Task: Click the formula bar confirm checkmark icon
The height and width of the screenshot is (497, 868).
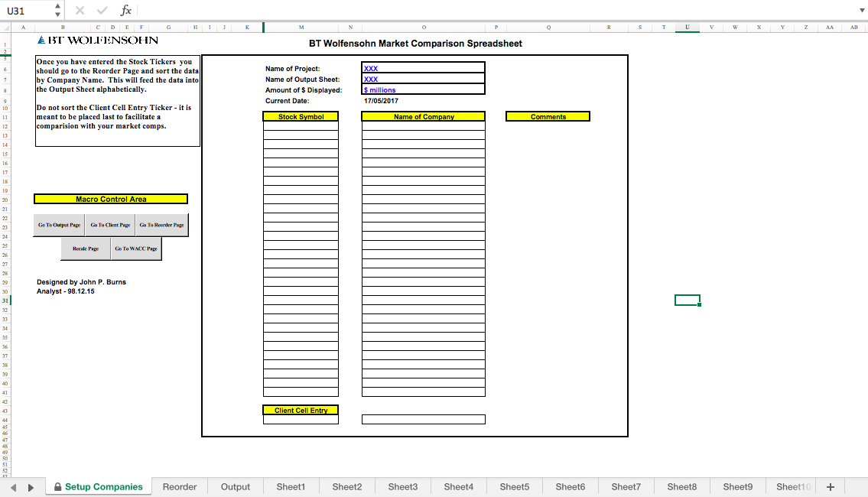Action: click(x=102, y=11)
